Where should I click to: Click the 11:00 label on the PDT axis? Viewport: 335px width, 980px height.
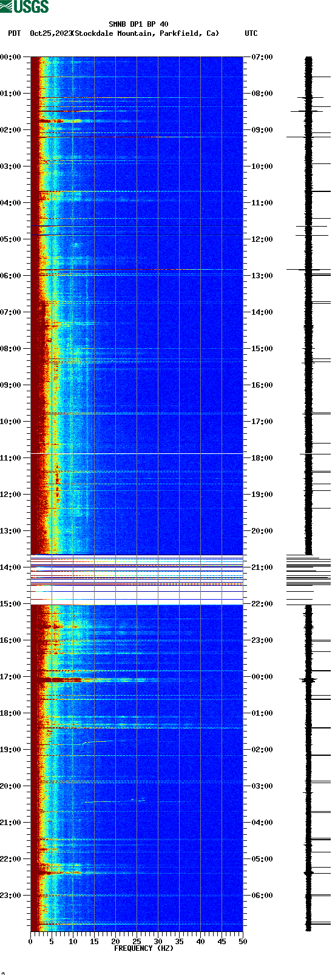coord(11,458)
